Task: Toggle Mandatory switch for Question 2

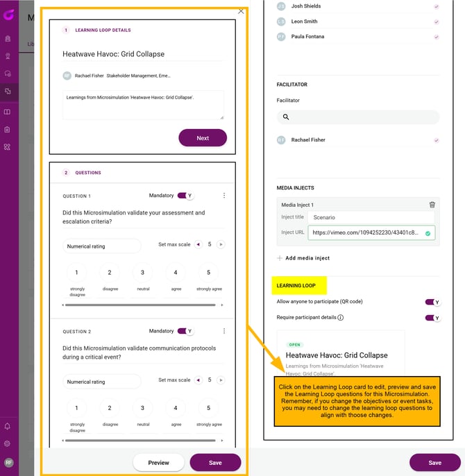Action: point(185,331)
